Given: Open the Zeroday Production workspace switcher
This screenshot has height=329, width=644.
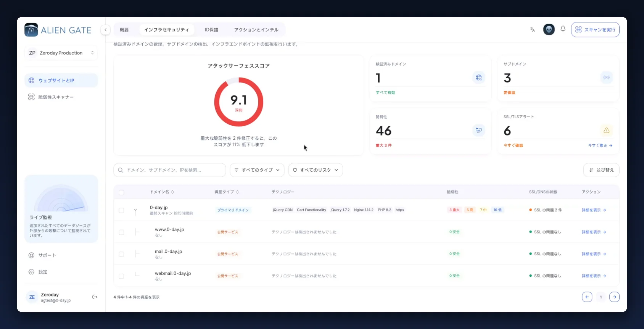Looking at the screenshot, I should pyautogui.click(x=61, y=53).
